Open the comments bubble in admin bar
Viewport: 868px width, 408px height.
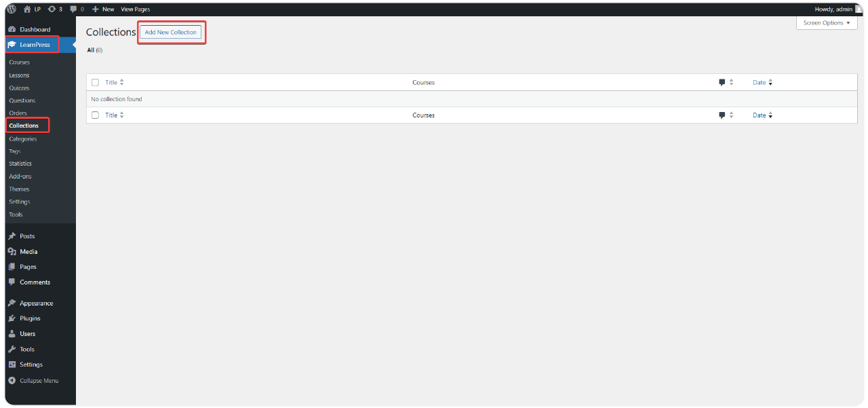pos(73,9)
